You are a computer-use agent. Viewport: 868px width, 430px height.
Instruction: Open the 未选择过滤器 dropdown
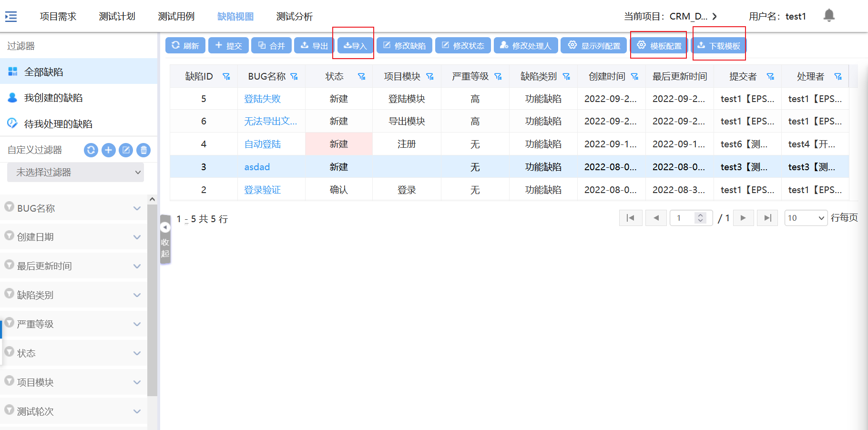pos(75,172)
